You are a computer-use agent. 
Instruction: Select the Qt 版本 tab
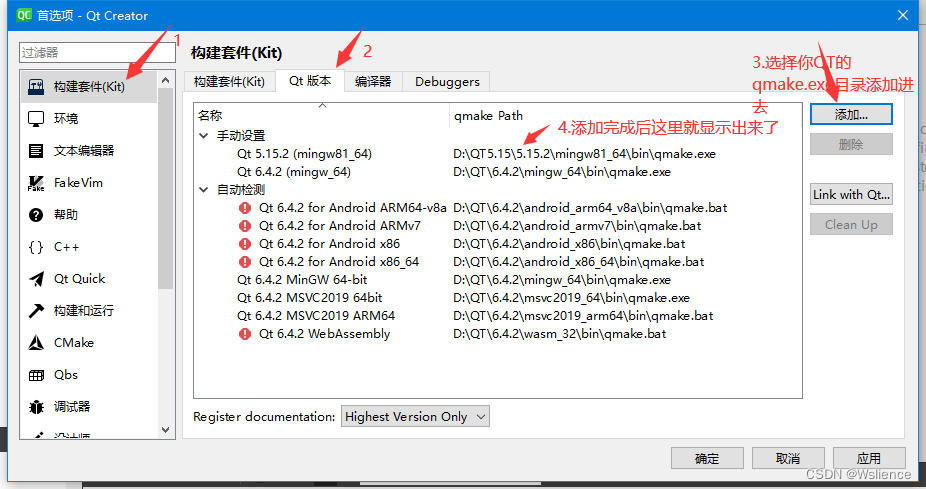(310, 81)
